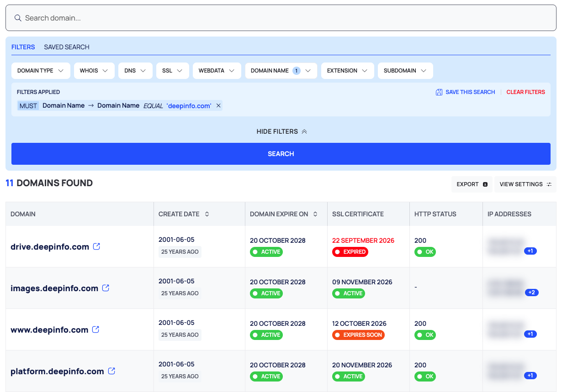Click the 22 SEPTEMBER 2026 SSL date
Viewport: 562px width, 392px height.
363,240
